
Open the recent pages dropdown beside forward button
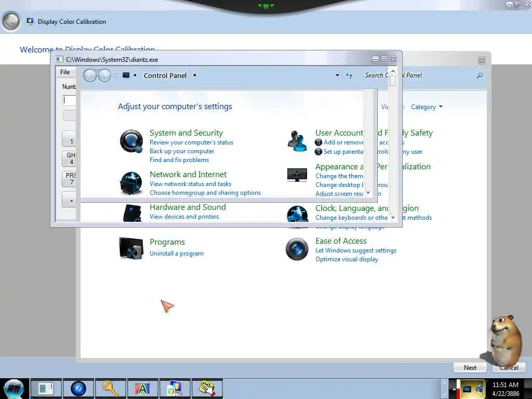115,75
